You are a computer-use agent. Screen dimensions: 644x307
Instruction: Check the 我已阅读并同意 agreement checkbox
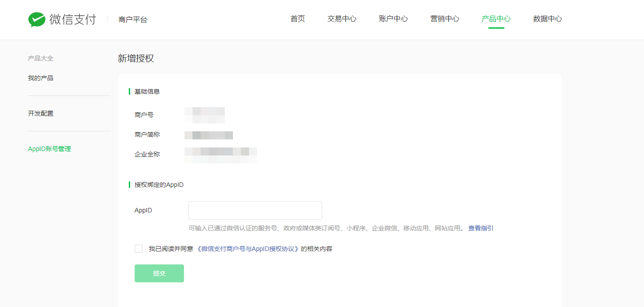tap(139, 249)
